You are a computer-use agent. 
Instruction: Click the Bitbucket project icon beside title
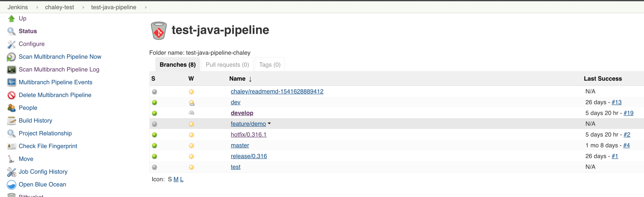[159, 30]
